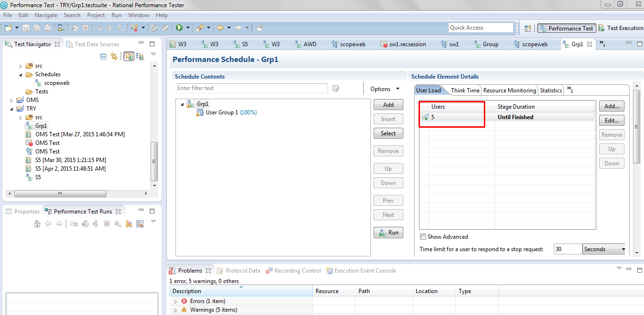Click the Select button in Schedule Contents
This screenshot has width=644, height=315.
pyautogui.click(x=388, y=133)
